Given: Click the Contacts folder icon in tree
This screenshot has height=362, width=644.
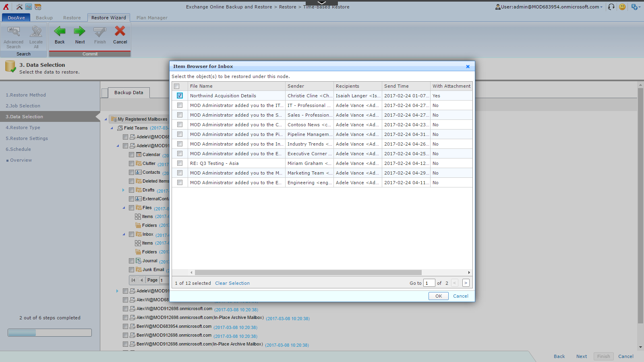Looking at the screenshot, I should tap(139, 172).
